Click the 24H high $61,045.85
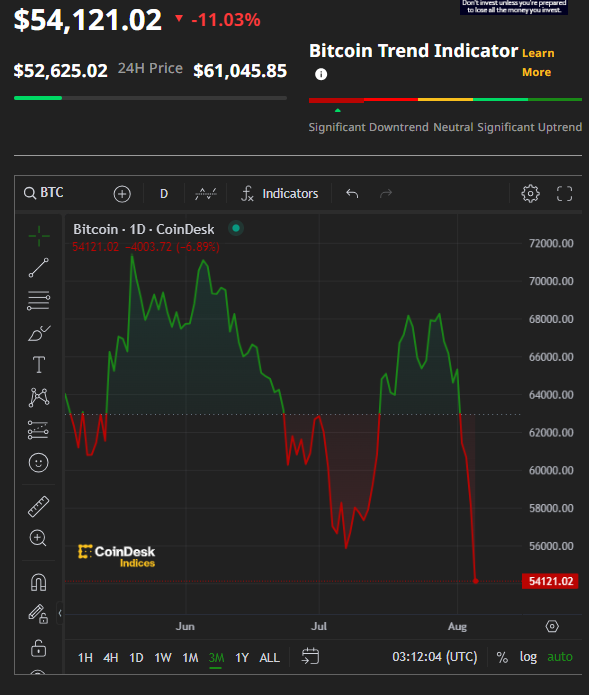The image size is (589, 695). (240, 71)
